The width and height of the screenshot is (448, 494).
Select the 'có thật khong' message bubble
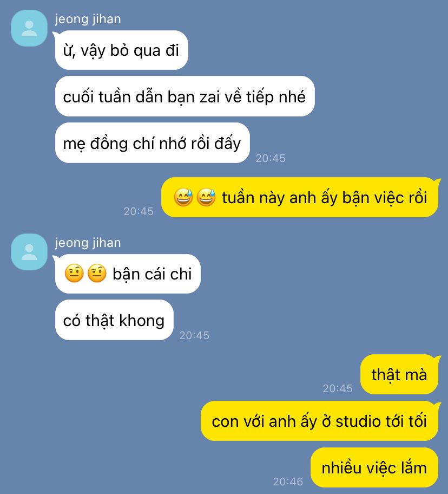pos(114,320)
